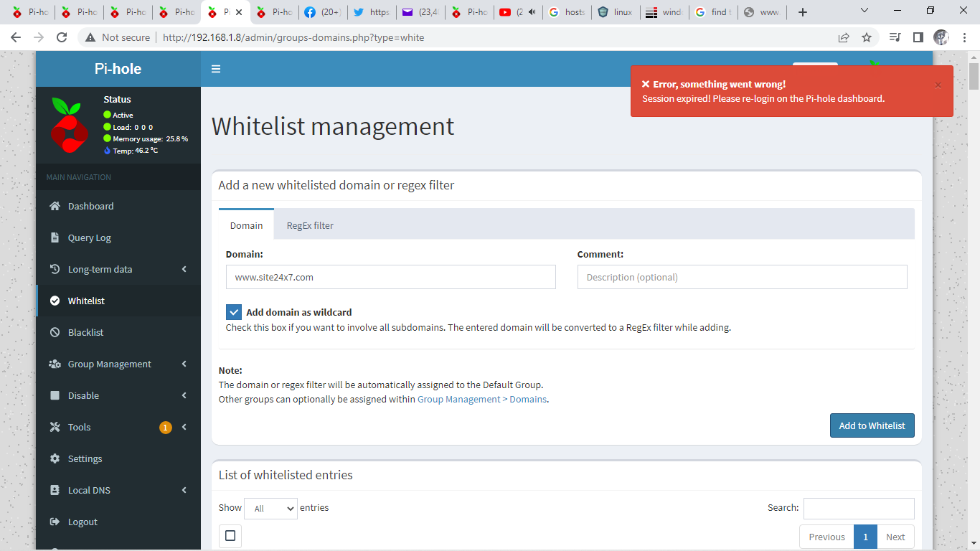Viewport: 980px width, 551px height.
Task: Click the browser reload page icon
Action: coord(62,37)
